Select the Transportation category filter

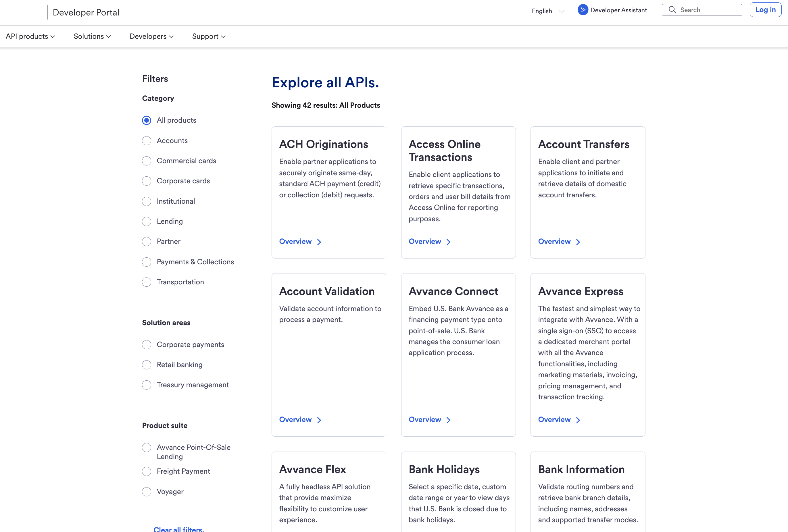coord(147,282)
